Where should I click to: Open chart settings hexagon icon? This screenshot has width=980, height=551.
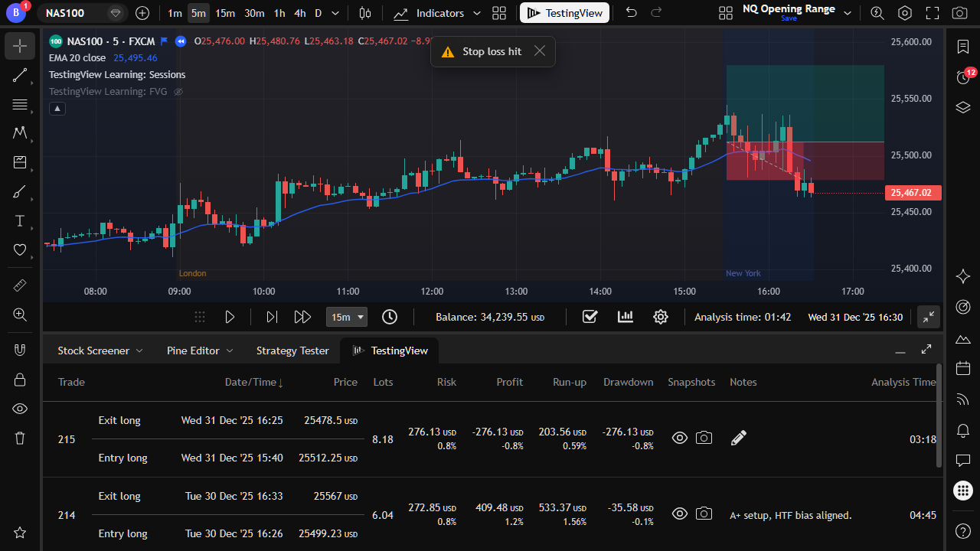coord(905,13)
